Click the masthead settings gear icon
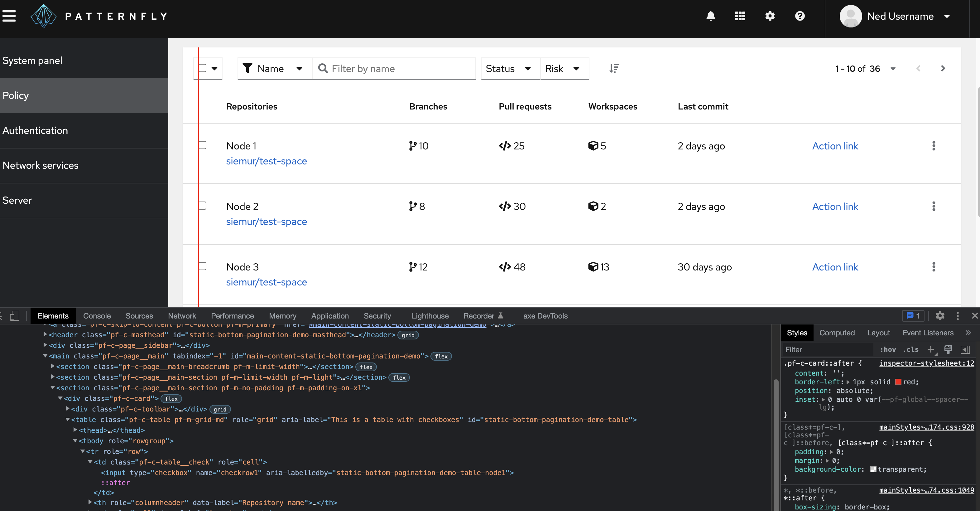 point(770,16)
